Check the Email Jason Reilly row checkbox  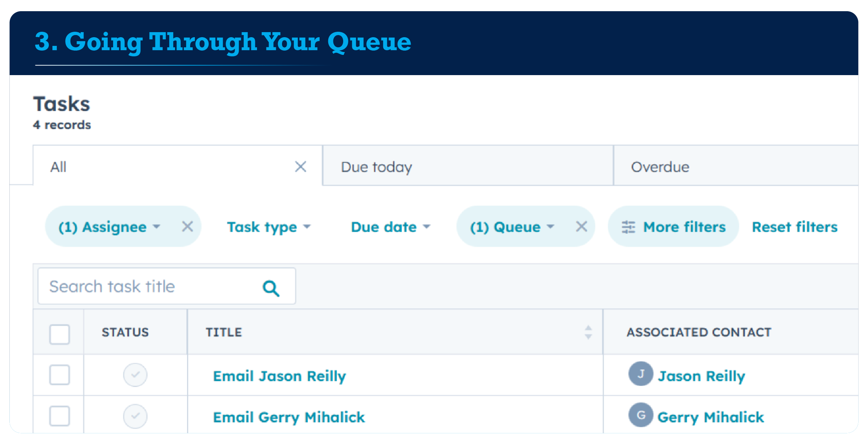click(59, 375)
